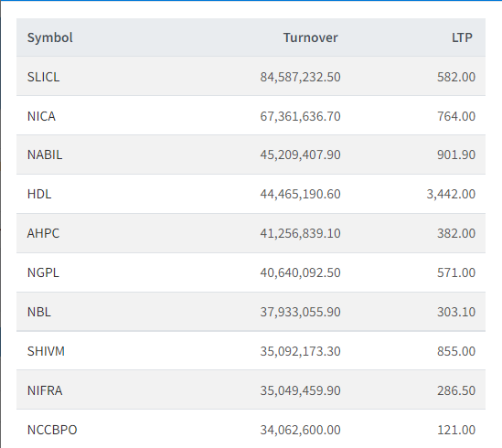Select the SLICL symbol
502x448 pixels.
coord(43,77)
